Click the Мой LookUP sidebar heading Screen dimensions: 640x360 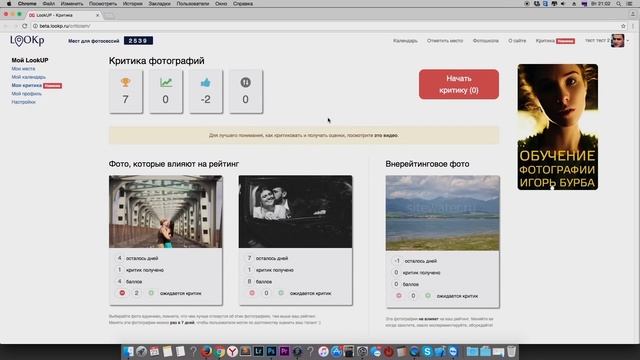pyautogui.click(x=30, y=60)
